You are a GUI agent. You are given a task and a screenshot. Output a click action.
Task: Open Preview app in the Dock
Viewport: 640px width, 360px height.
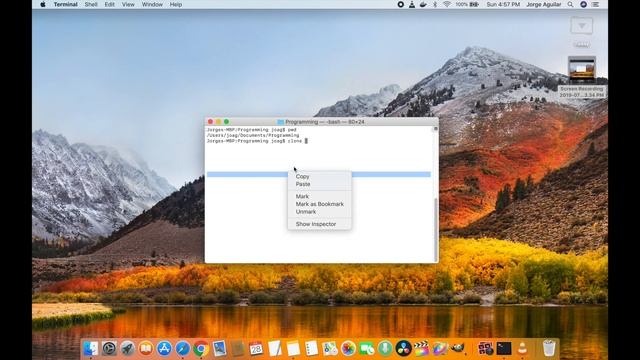219,348
